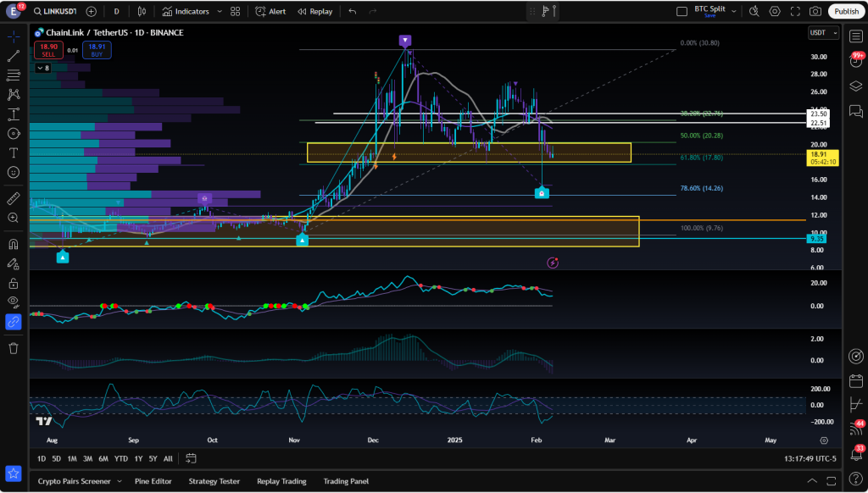Open the timezone menu 13:17:49 UTC-5
This screenshot has height=493, width=868.
[x=810, y=459]
